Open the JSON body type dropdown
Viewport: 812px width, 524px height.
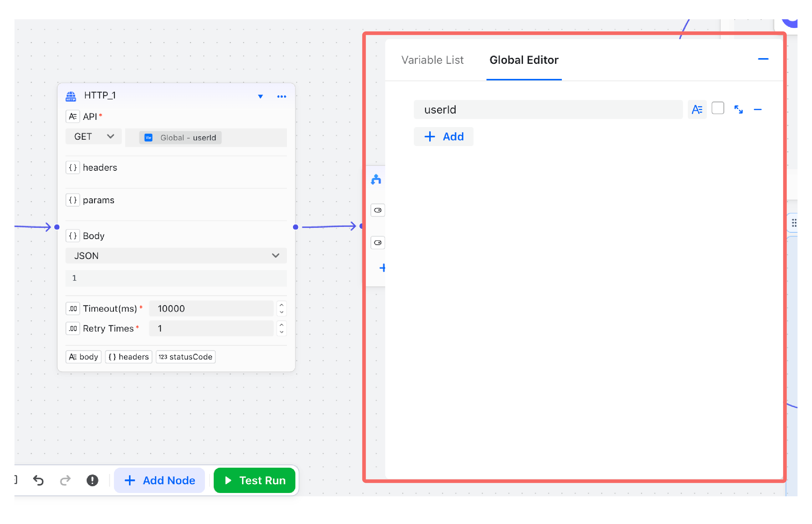[176, 256]
